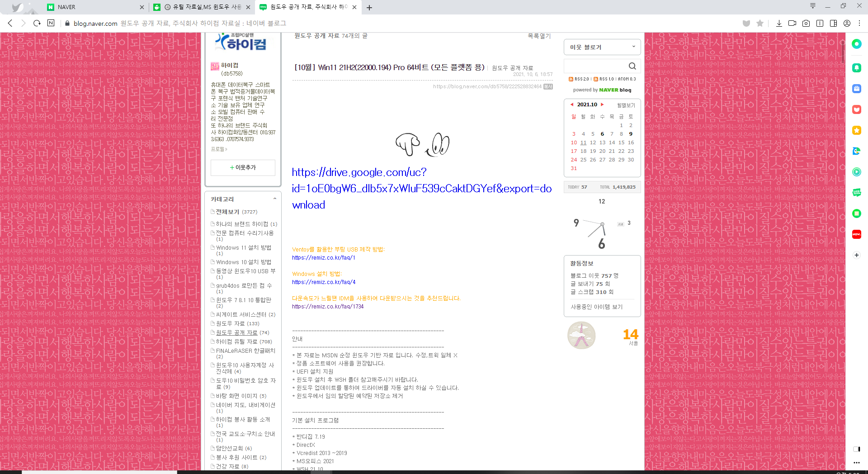Open the Naver home N button
This screenshot has height=474, width=868.
(51, 23)
